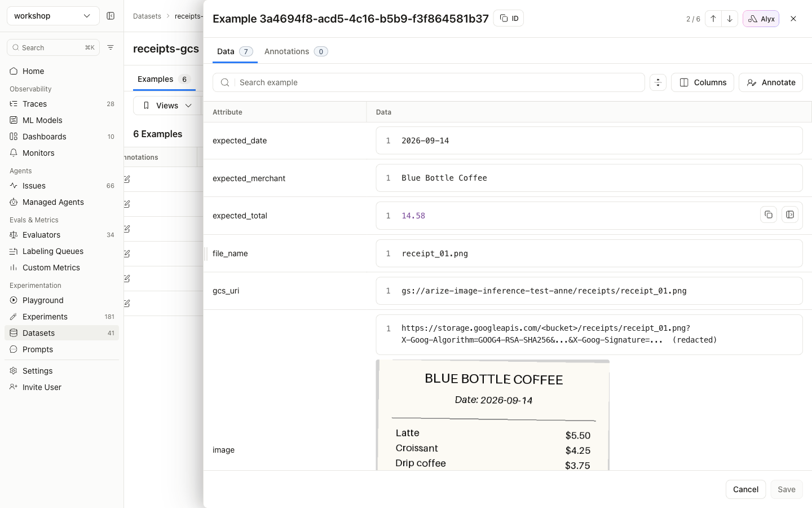Viewport: 812px width, 508px height.
Task: Go to Home
Action: click(62, 71)
